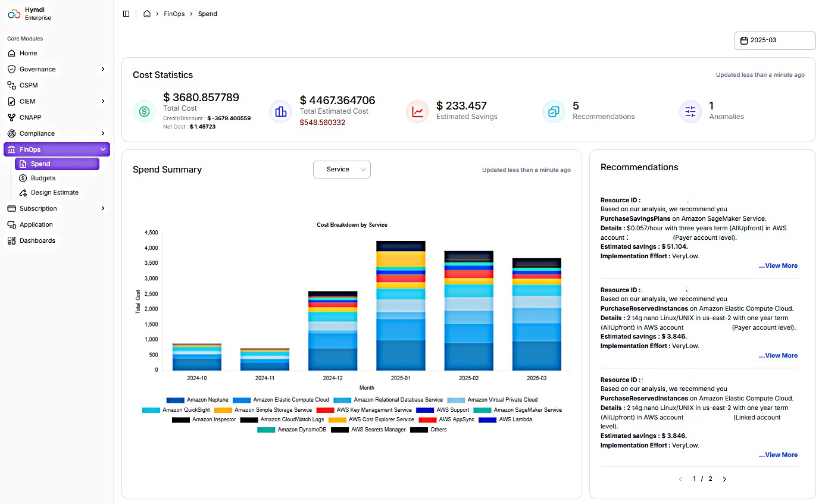Screen dimensions: 822x504
Task: Click the Spend document icon
Action: (23, 164)
